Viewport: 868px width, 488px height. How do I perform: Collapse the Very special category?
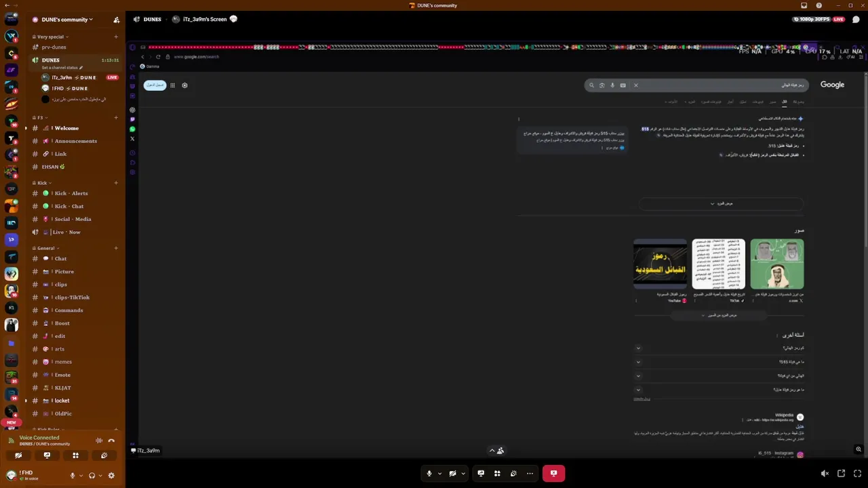[52, 37]
